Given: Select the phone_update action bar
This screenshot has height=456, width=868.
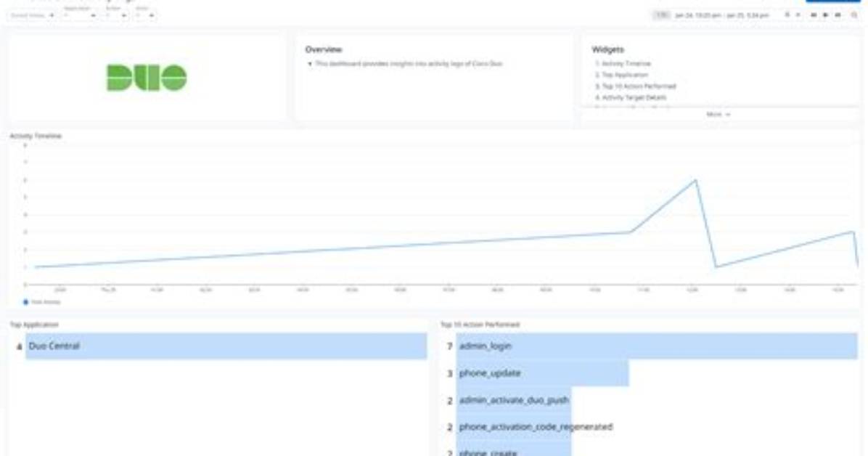Looking at the screenshot, I should [x=543, y=373].
